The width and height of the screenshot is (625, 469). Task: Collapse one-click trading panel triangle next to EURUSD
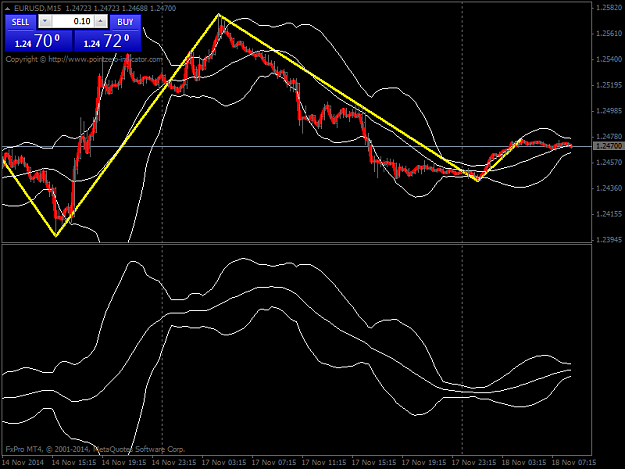coord(7,8)
